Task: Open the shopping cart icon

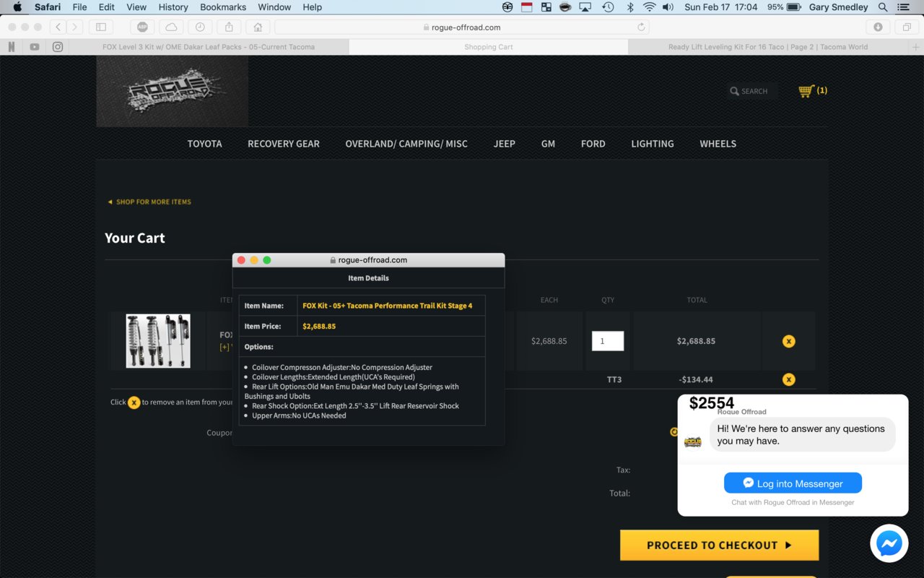Action: coord(806,91)
